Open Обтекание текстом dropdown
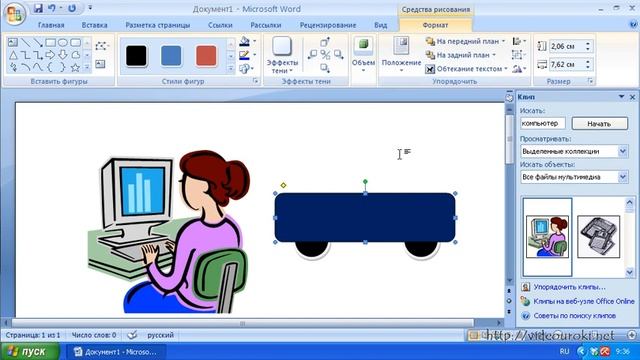This screenshot has width=640, height=360. pyautogui.click(x=466, y=69)
